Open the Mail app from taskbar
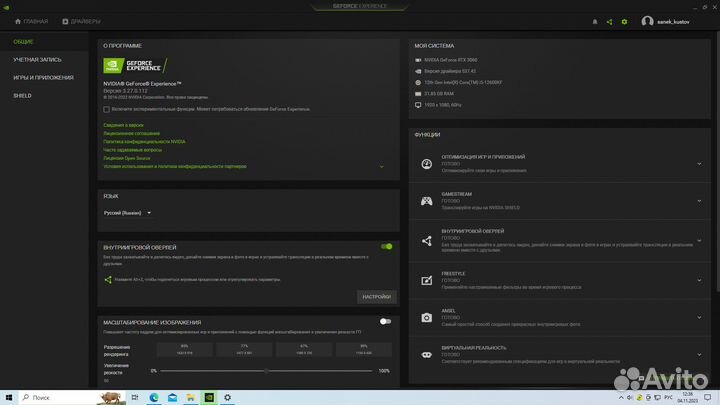The height and width of the screenshot is (405, 720). point(172,397)
